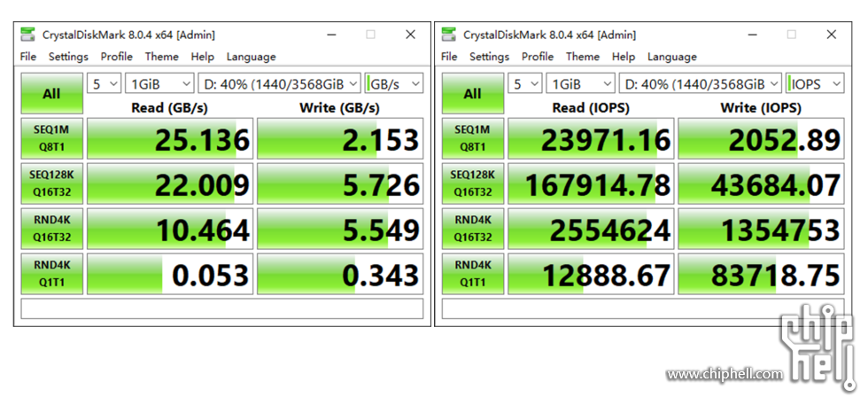
Task: Click write IOPS value 2052.89
Action: 761,138
